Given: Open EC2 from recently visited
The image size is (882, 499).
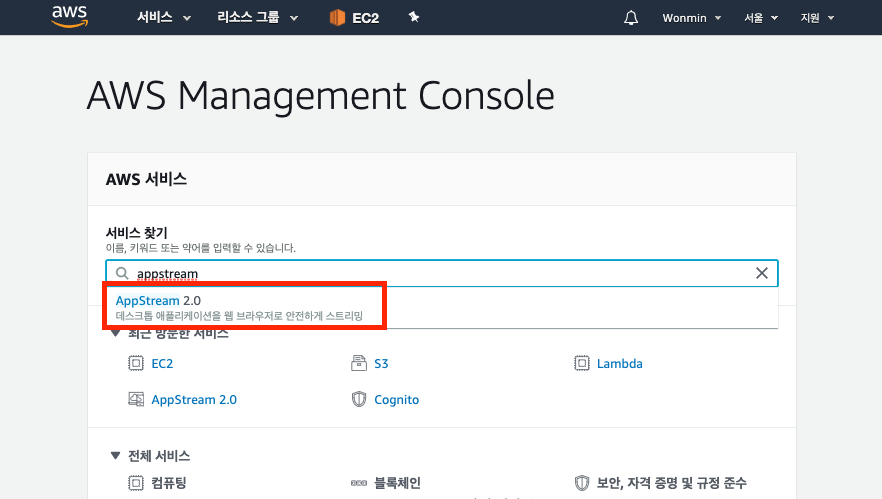Looking at the screenshot, I should (x=162, y=363).
